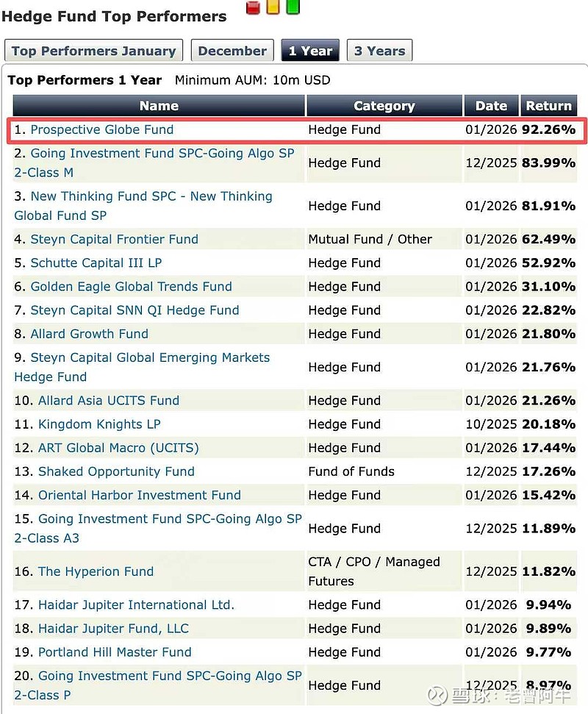Image resolution: width=588 pixels, height=714 pixels.
Task: Click the red bar icon beside the title
Action: (254, 7)
